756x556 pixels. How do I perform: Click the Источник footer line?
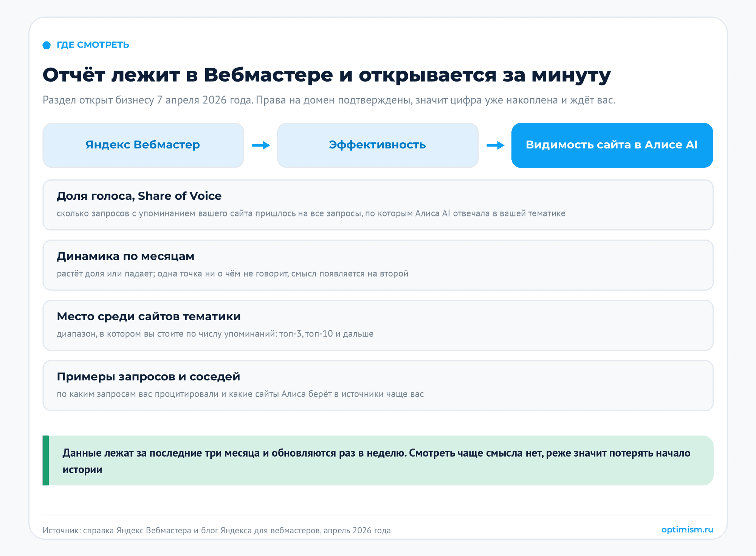[x=217, y=530]
